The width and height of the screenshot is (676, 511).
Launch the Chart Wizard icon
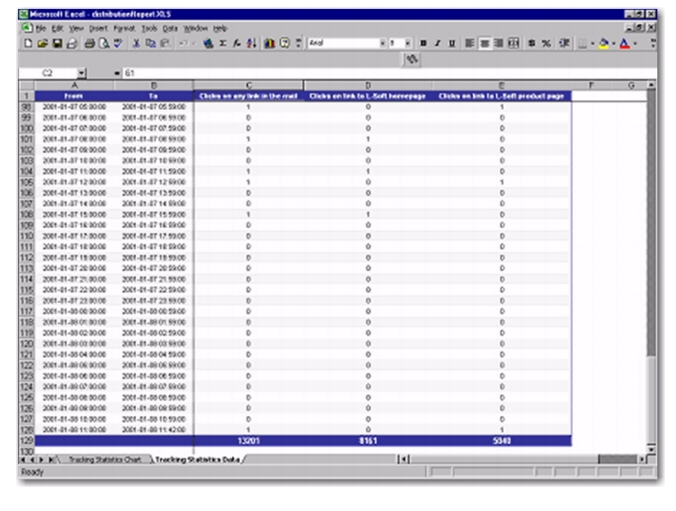tap(270, 44)
